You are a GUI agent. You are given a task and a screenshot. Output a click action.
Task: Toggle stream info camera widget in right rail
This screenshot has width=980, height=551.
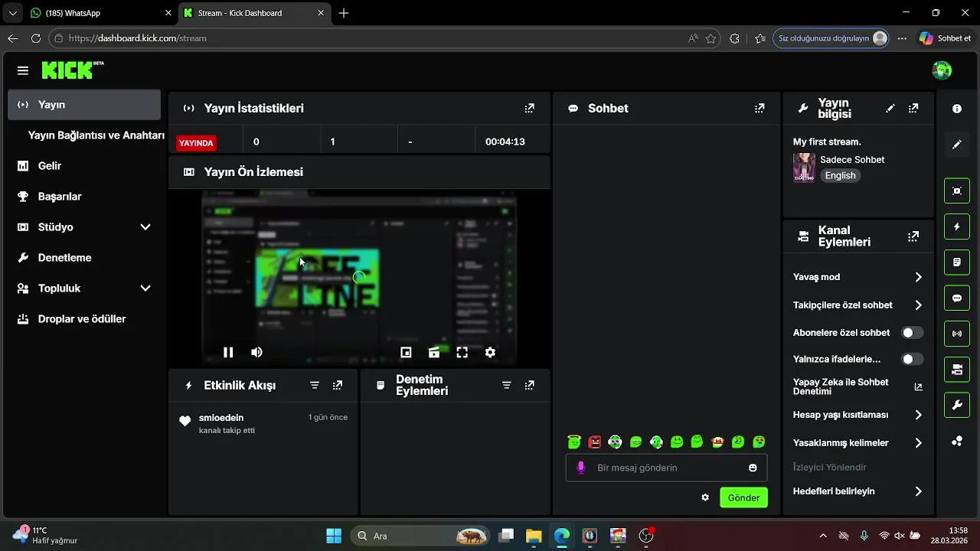pos(957,370)
